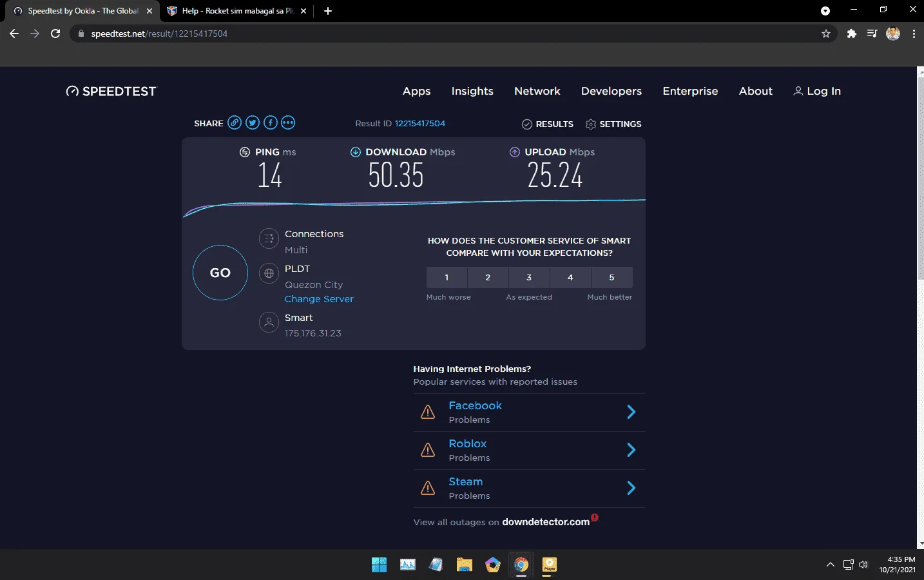Viewport: 924px width, 580px height.
Task: Rate customer service as 2
Action: click(x=488, y=277)
